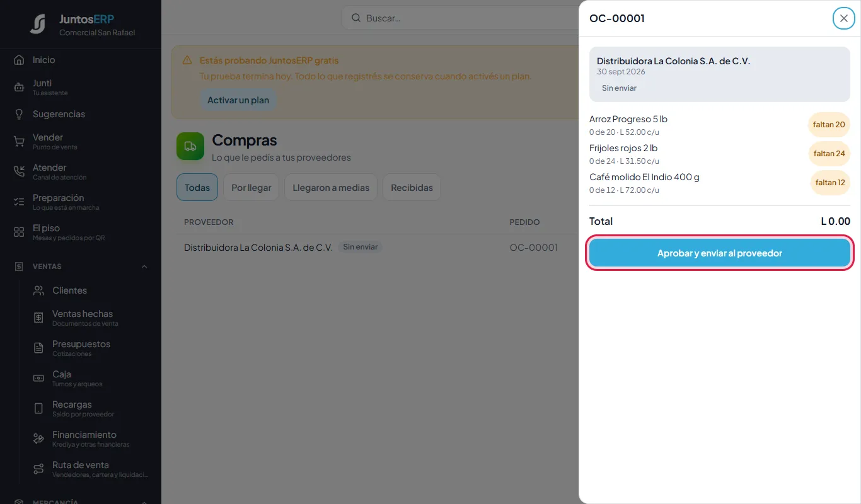This screenshot has height=504, width=861.
Task: Click the Atender phone icon
Action: [x=19, y=172]
